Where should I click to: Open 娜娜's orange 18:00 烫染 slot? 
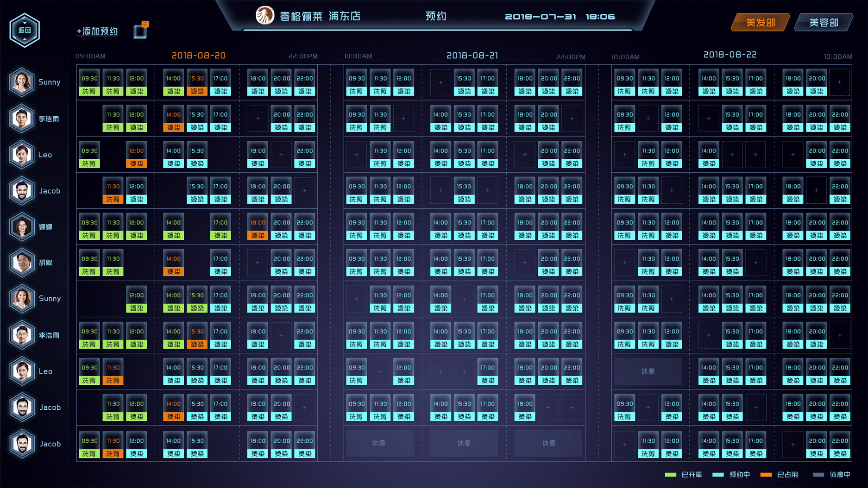(258, 229)
